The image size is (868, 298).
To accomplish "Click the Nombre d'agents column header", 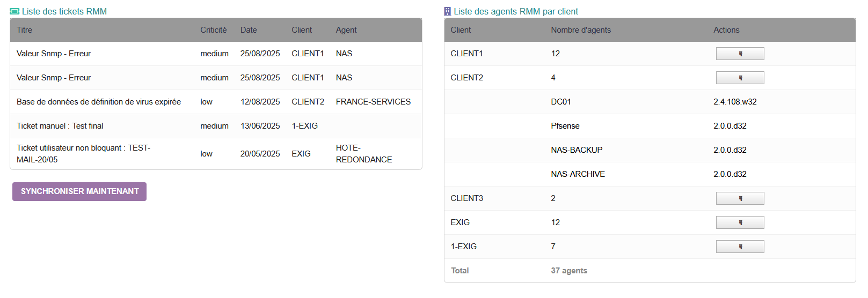I will tap(580, 30).
